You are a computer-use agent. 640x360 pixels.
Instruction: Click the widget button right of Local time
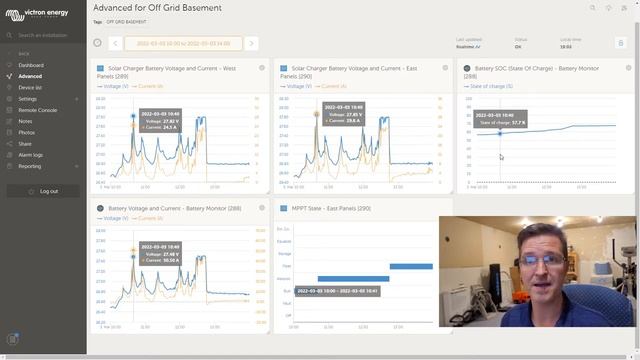tap(621, 43)
